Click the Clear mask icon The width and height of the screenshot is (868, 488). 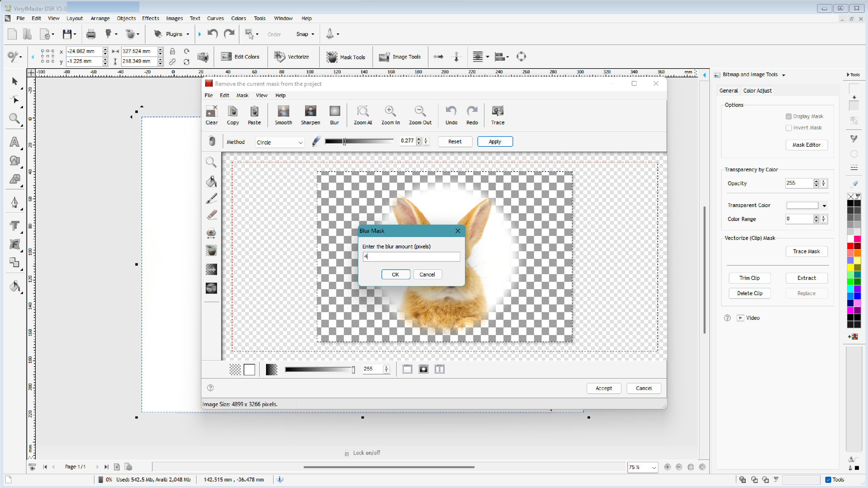(x=212, y=115)
